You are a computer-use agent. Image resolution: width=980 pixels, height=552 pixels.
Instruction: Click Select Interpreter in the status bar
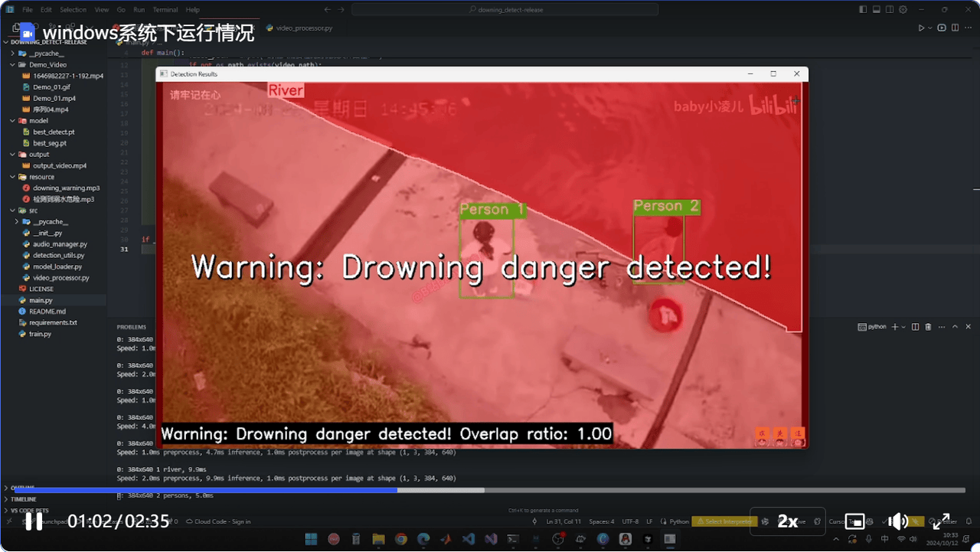pyautogui.click(x=724, y=521)
